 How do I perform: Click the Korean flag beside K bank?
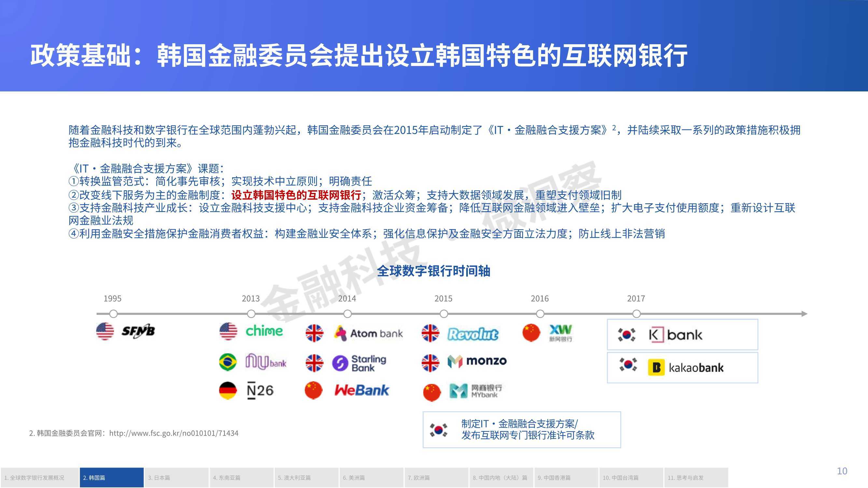point(627,335)
